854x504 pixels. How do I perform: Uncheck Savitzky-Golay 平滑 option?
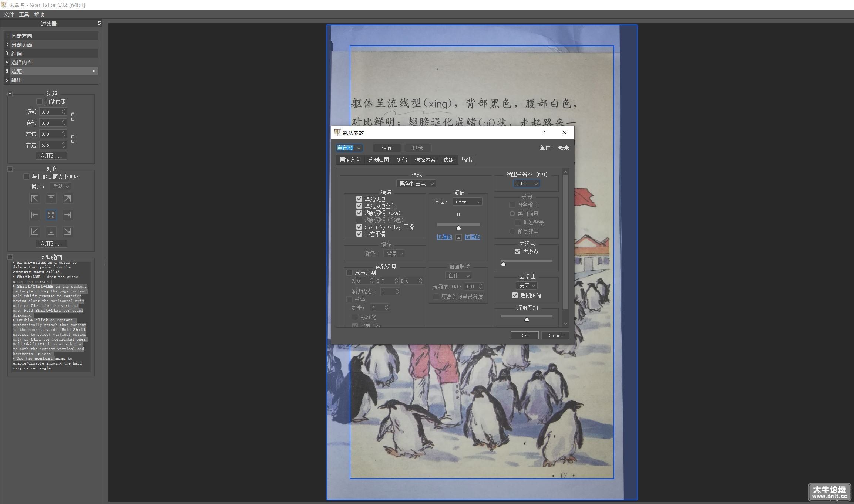(x=359, y=227)
